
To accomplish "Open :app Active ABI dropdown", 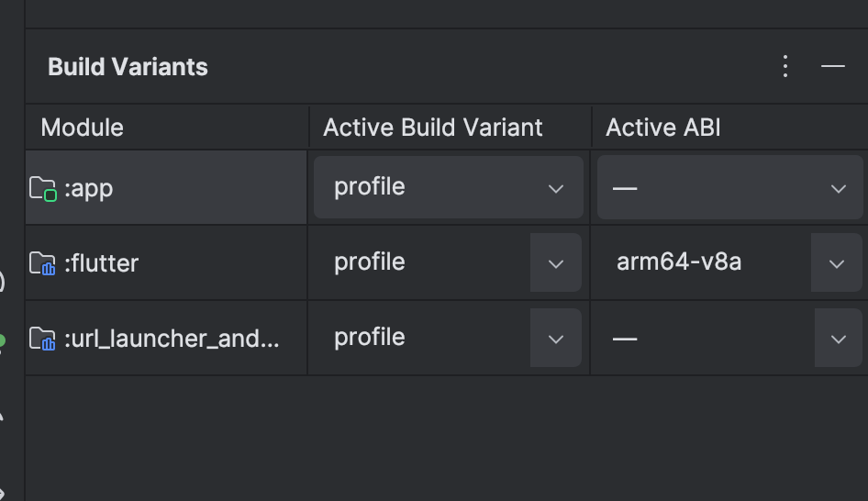I will tap(729, 187).
